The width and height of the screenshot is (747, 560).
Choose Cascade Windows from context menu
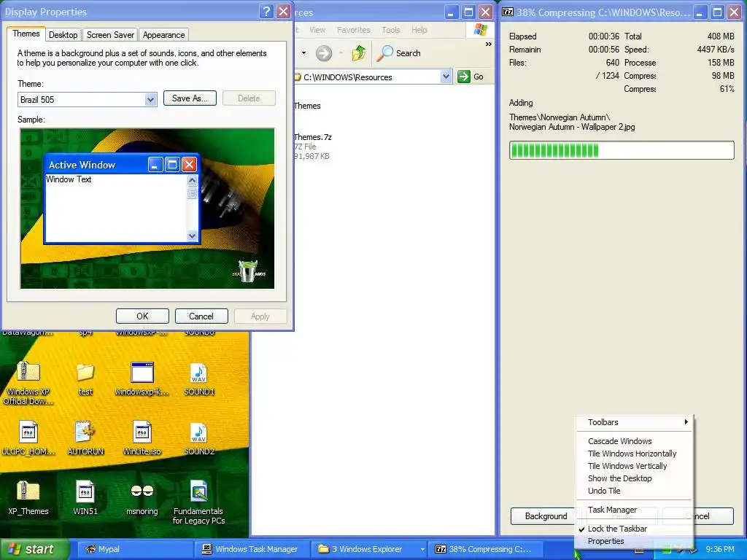coord(634,441)
